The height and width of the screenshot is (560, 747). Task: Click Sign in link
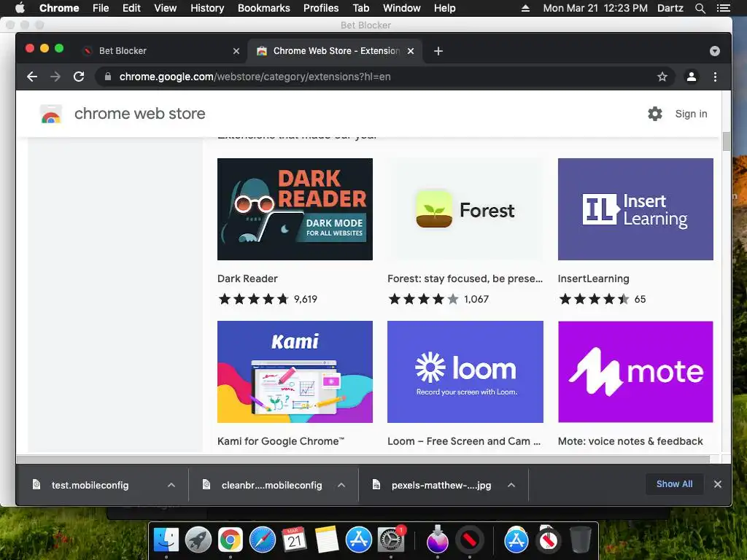[691, 114]
